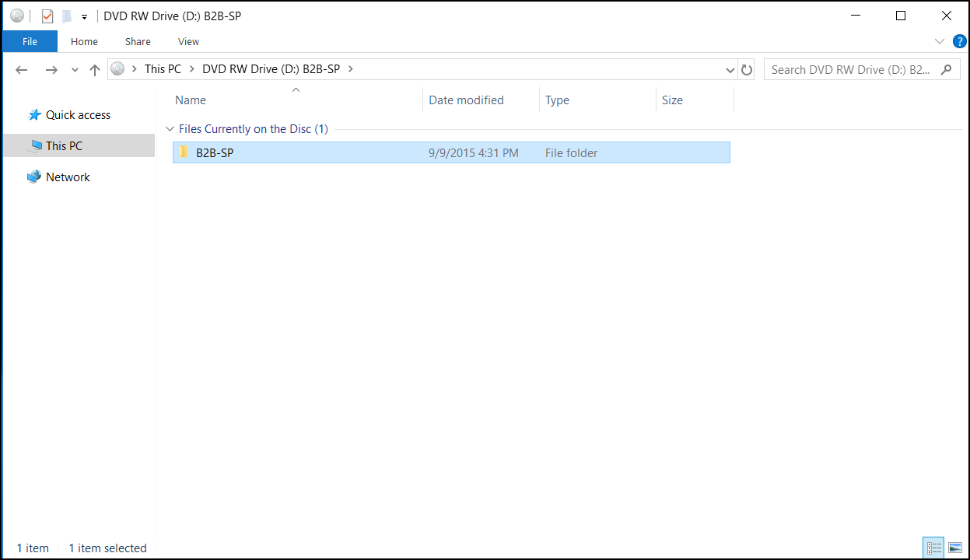Open the File tab
Image resolution: width=970 pixels, height=560 pixels.
[x=30, y=41]
